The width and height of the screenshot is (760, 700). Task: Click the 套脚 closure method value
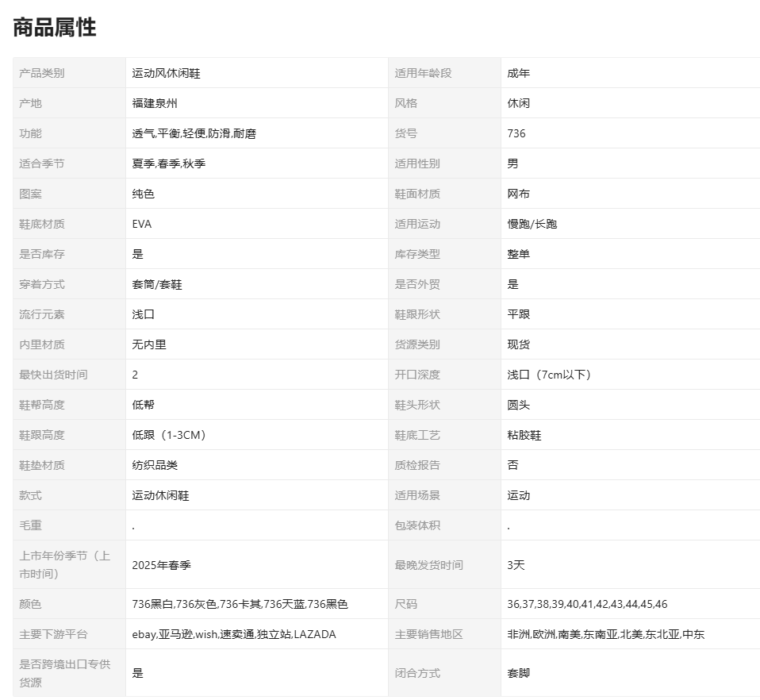click(x=519, y=673)
